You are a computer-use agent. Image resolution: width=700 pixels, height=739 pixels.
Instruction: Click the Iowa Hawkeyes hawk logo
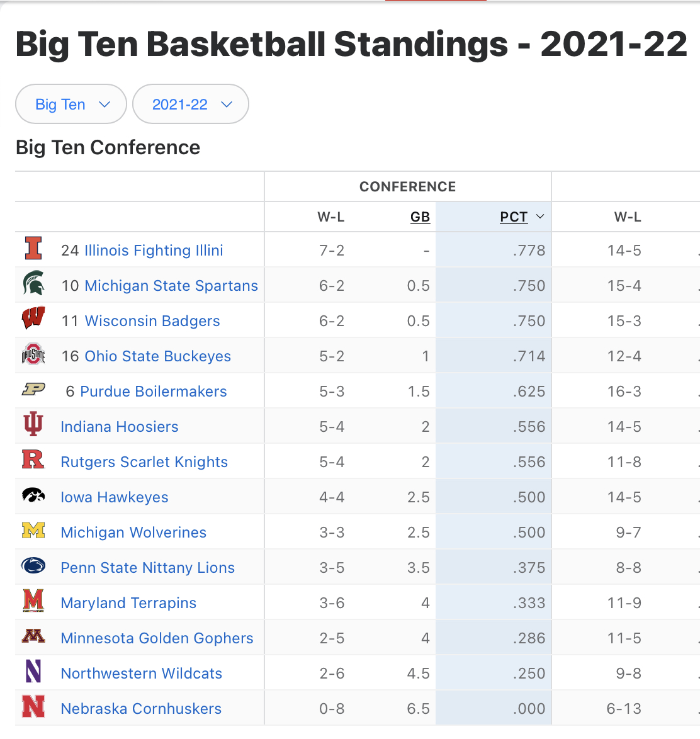(x=33, y=495)
